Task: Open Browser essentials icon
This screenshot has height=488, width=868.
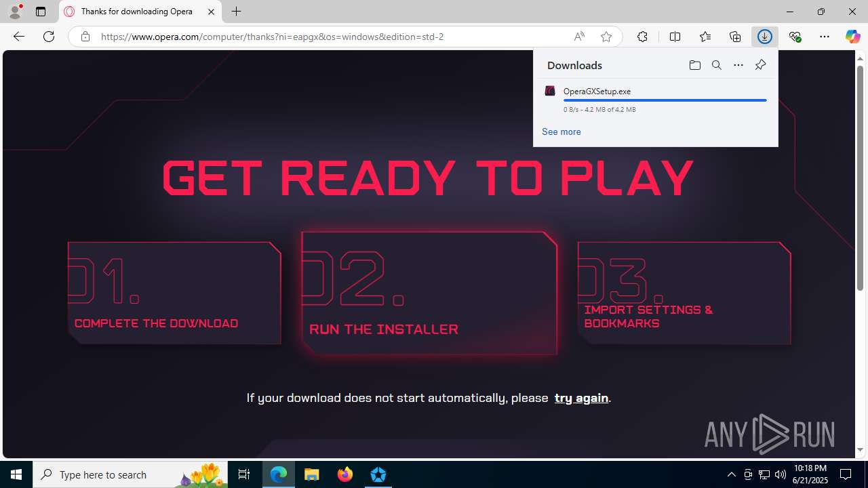Action: point(795,37)
